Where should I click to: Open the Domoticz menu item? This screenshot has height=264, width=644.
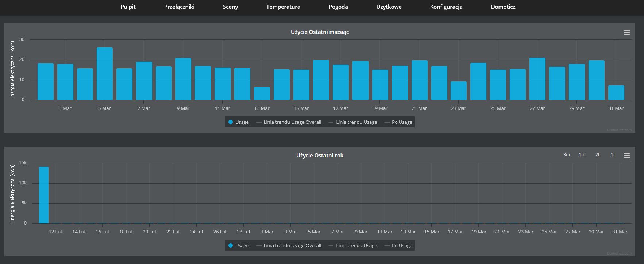click(503, 7)
